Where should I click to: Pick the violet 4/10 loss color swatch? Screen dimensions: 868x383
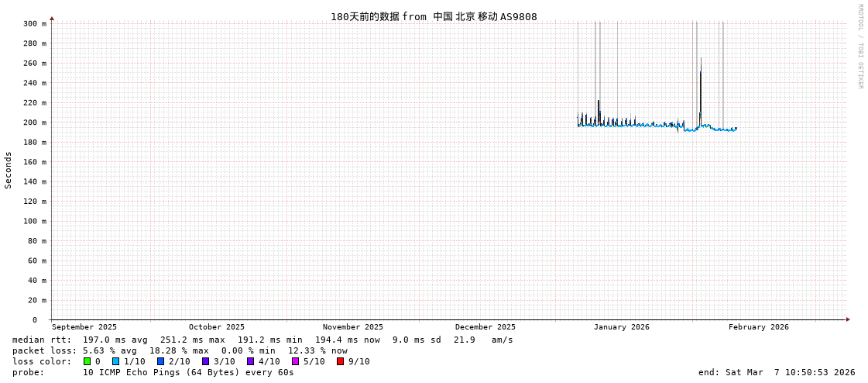click(x=251, y=361)
